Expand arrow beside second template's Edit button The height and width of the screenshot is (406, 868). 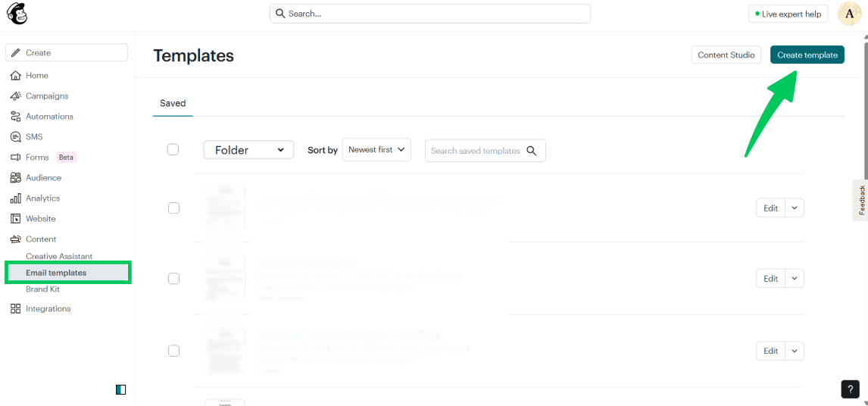(x=795, y=279)
